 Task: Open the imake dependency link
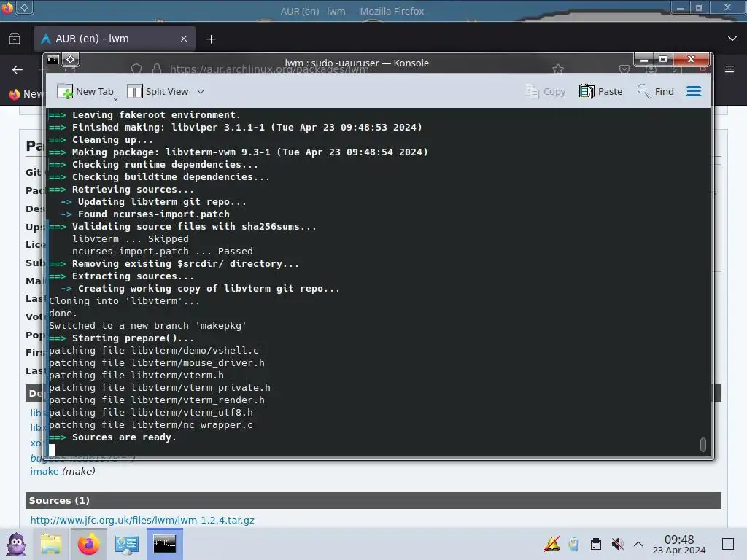click(x=44, y=471)
